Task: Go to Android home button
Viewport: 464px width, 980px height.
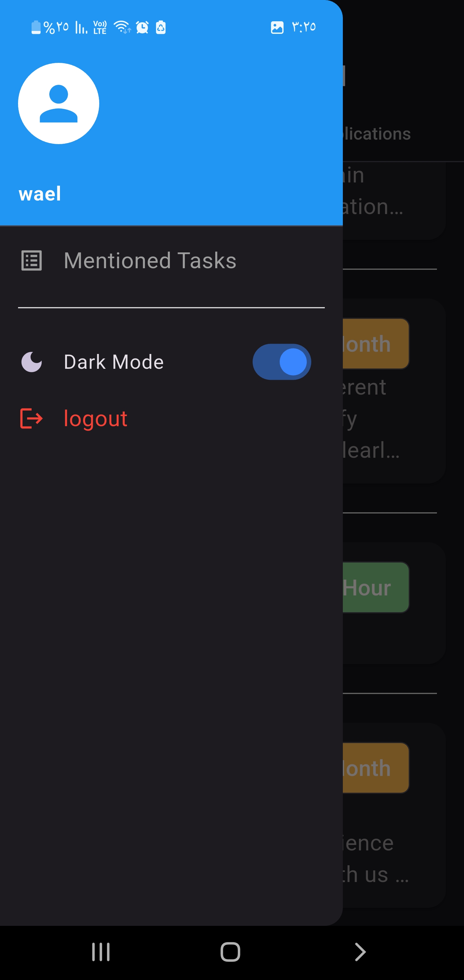Action: pyautogui.click(x=230, y=952)
